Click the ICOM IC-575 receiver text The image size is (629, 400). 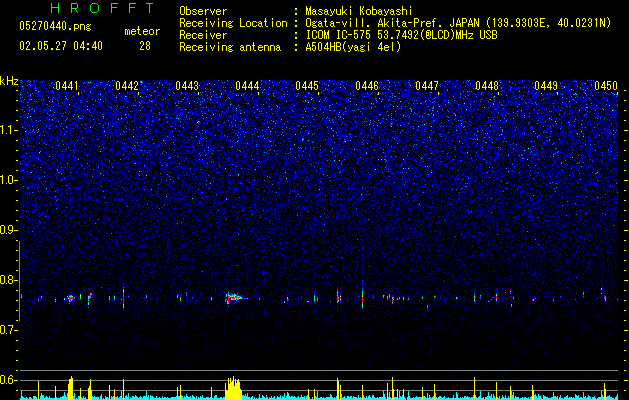[401, 35]
